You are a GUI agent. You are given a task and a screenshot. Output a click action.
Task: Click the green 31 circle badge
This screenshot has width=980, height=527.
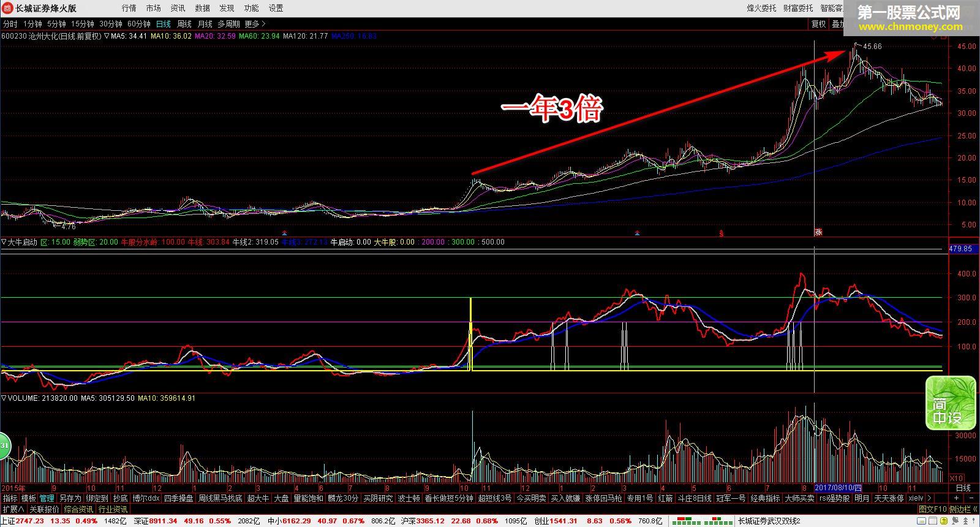4,446
